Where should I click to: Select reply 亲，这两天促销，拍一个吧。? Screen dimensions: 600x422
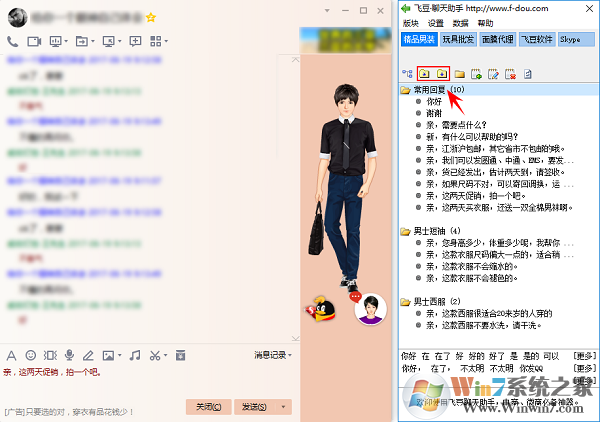pos(476,196)
